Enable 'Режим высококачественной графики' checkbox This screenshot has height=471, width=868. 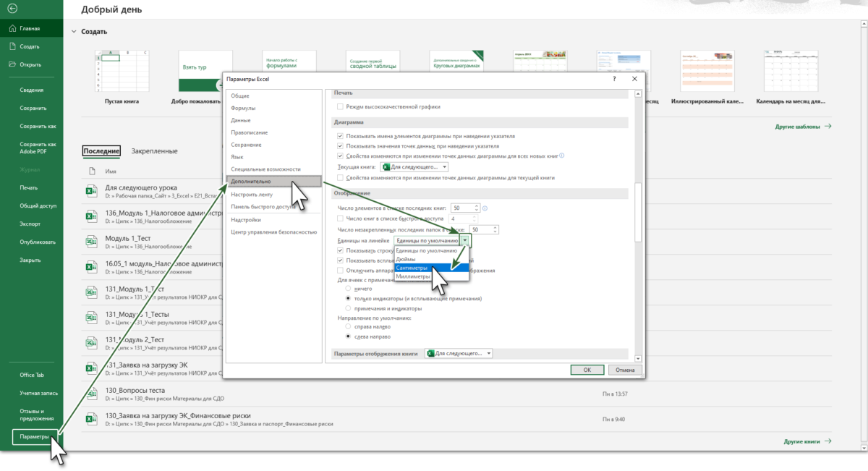click(x=341, y=107)
